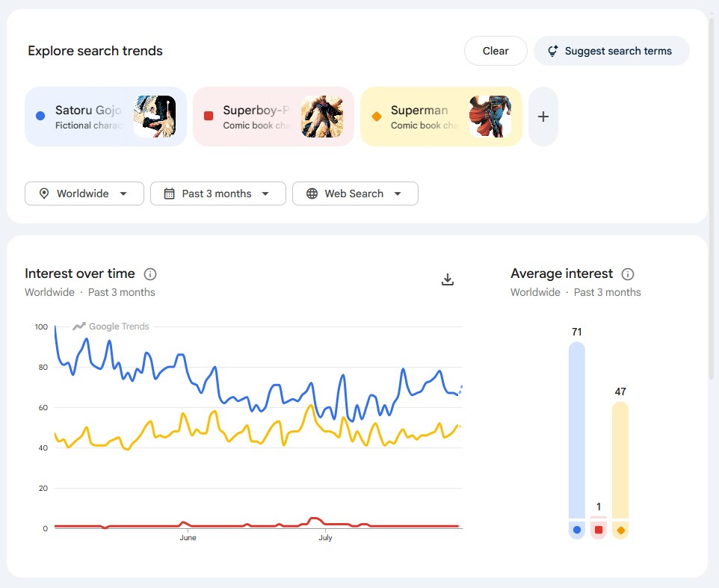Click the red square next to Superboy-Prime
Screen dimensions: 719x588
(x=209, y=116)
